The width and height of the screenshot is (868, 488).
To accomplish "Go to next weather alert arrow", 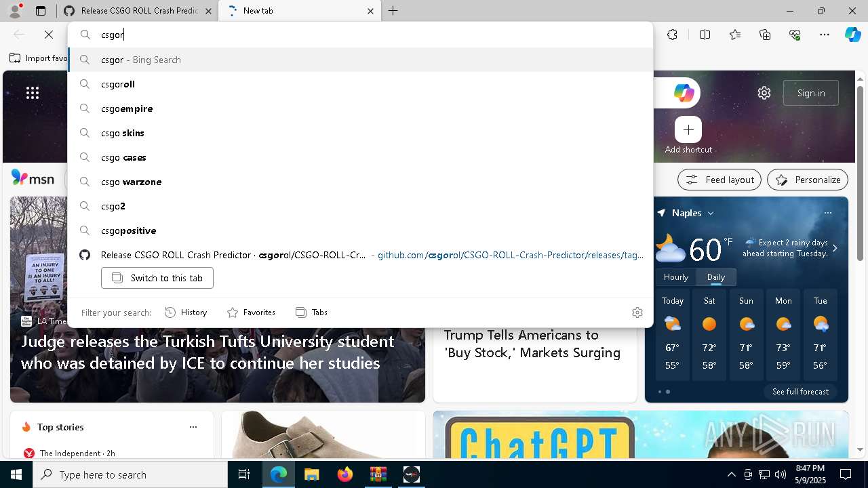I will (835, 248).
